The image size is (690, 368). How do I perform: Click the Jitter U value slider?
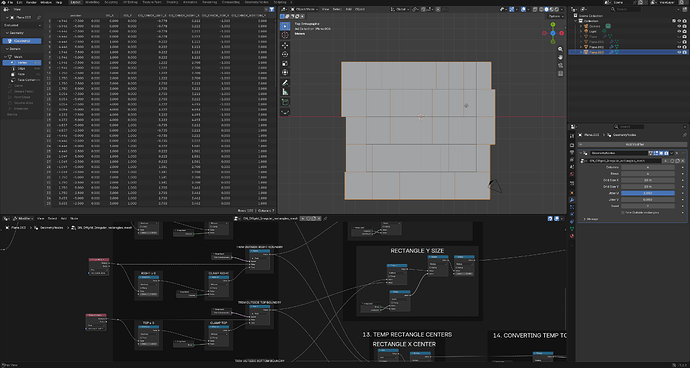[648, 193]
